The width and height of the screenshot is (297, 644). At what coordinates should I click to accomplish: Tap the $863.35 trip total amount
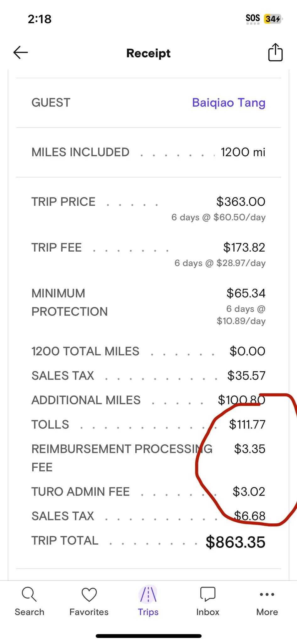tap(235, 542)
